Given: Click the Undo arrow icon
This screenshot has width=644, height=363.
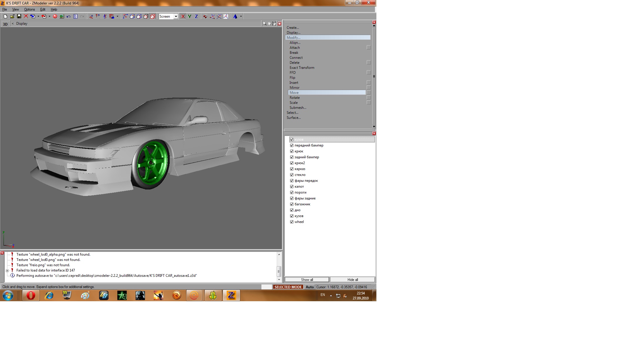Looking at the screenshot, I should click(69, 16).
